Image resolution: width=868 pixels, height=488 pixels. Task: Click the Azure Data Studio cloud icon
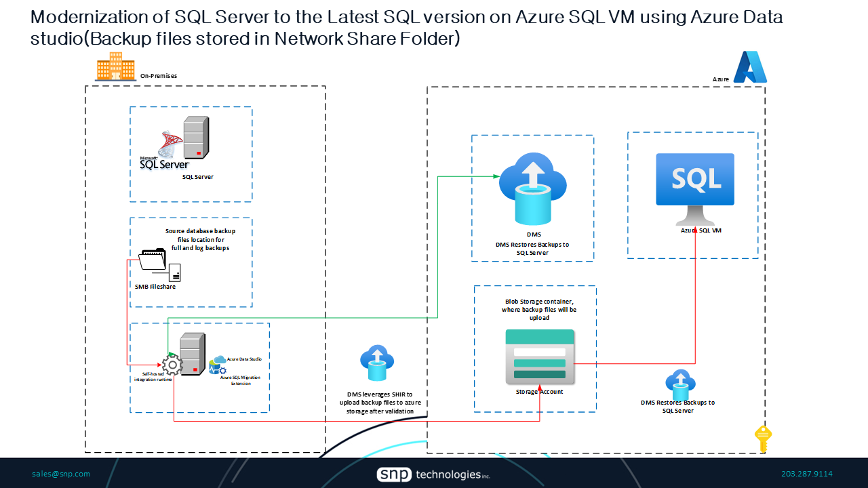click(218, 365)
